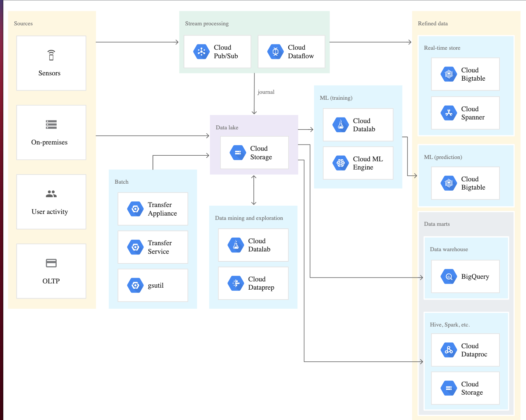Select the On-premises label
This screenshot has height=420, width=526.
pyautogui.click(x=49, y=142)
